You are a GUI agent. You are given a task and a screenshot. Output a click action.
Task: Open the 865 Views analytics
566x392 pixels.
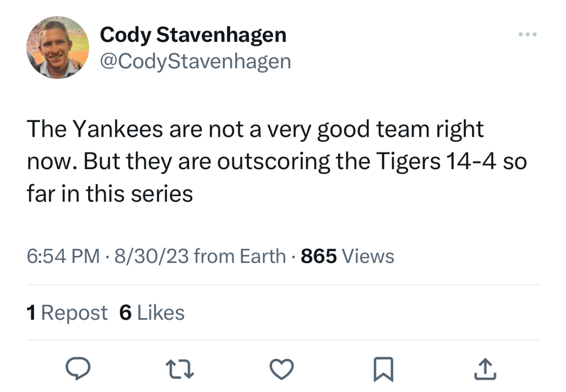(347, 256)
